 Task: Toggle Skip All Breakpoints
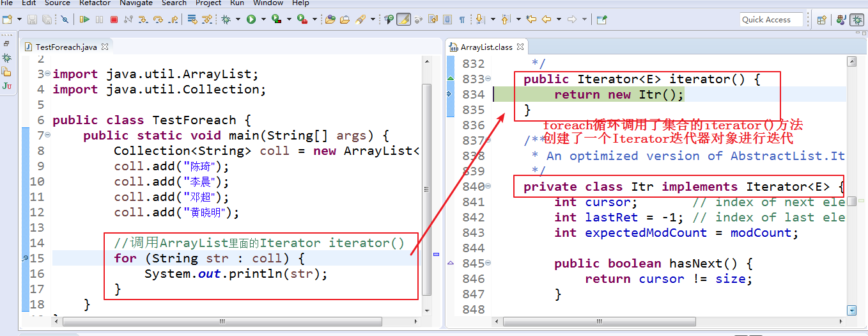pyautogui.click(x=65, y=20)
